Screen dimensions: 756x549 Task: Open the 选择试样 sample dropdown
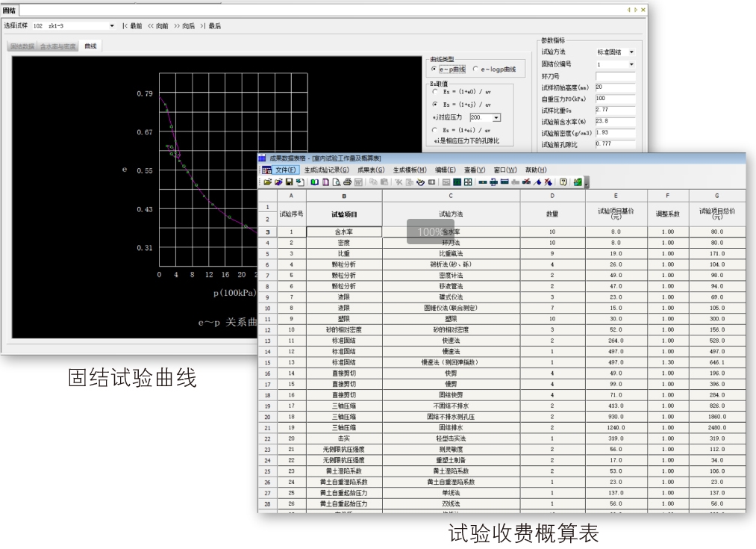(x=112, y=25)
